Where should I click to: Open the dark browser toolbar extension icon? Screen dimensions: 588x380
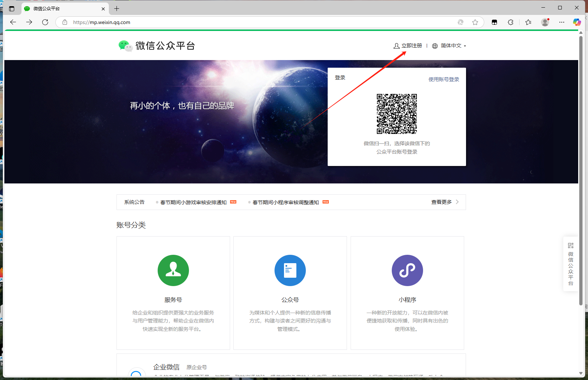(494, 22)
